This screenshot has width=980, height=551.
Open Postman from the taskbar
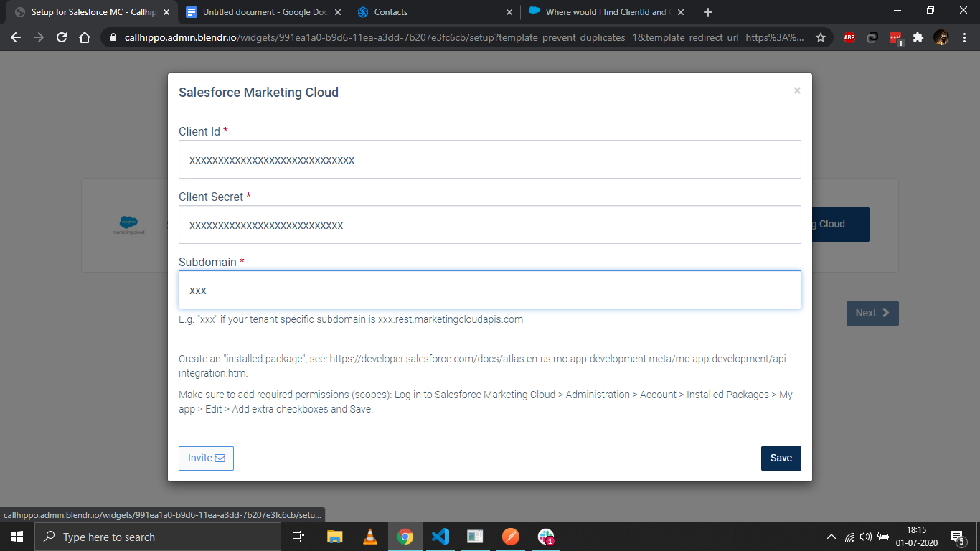[x=511, y=537]
